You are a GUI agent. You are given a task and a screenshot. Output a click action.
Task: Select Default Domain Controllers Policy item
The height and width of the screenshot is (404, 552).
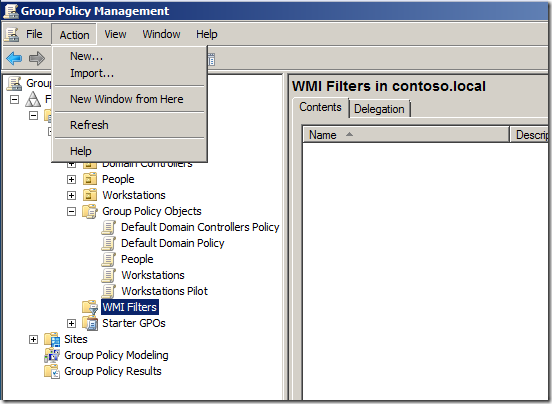(200, 227)
